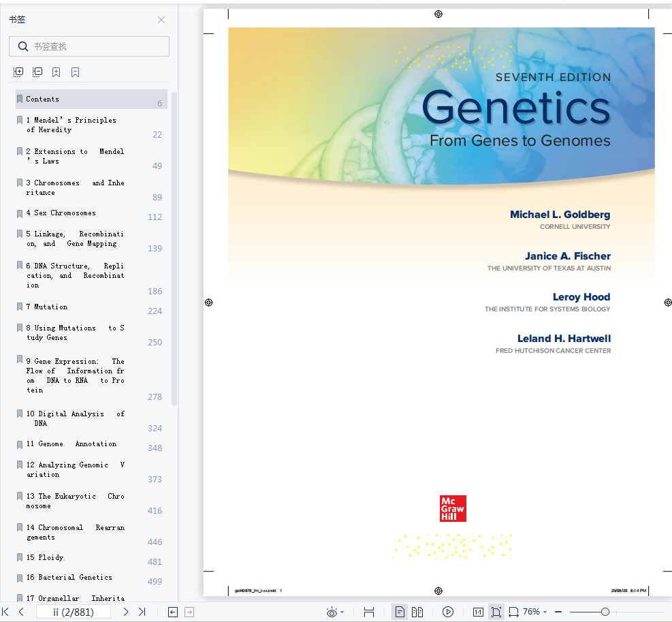
Task: Open bookmark 13 The Eukaryotic Chromosome
Action: 91,501
